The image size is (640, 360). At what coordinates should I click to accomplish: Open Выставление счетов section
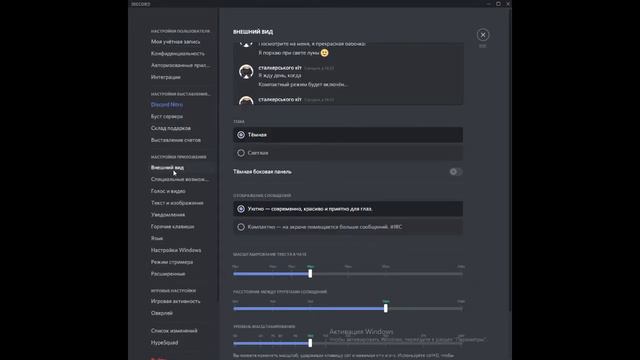176,140
